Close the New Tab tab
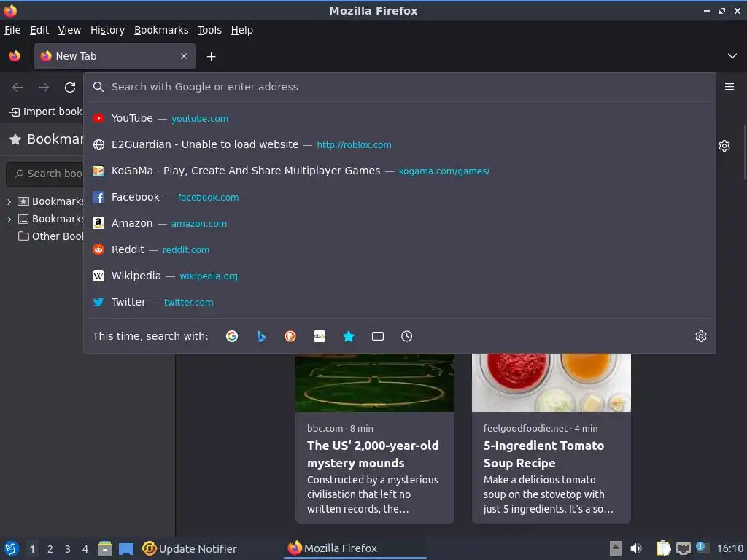The height and width of the screenshot is (560, 747). tap(184, 56)
